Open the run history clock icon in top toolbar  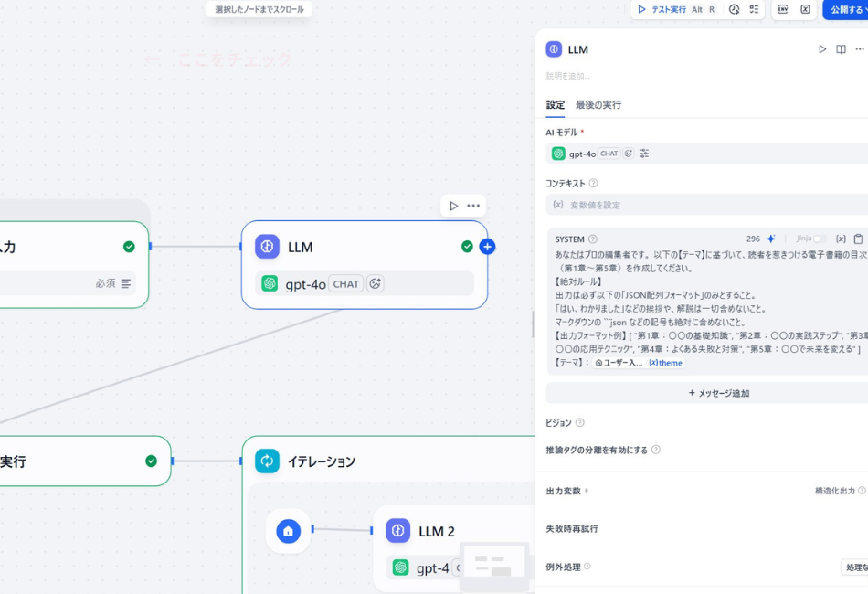[x=735, y=9]
